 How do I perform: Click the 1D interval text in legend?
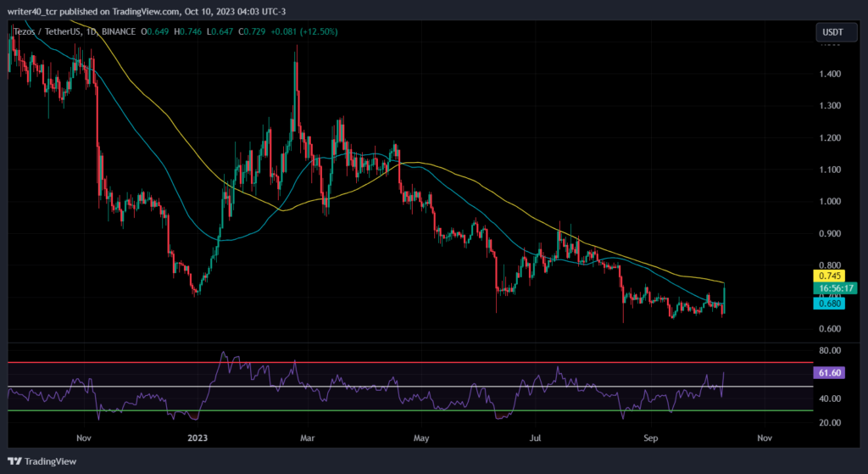(90, 32)
